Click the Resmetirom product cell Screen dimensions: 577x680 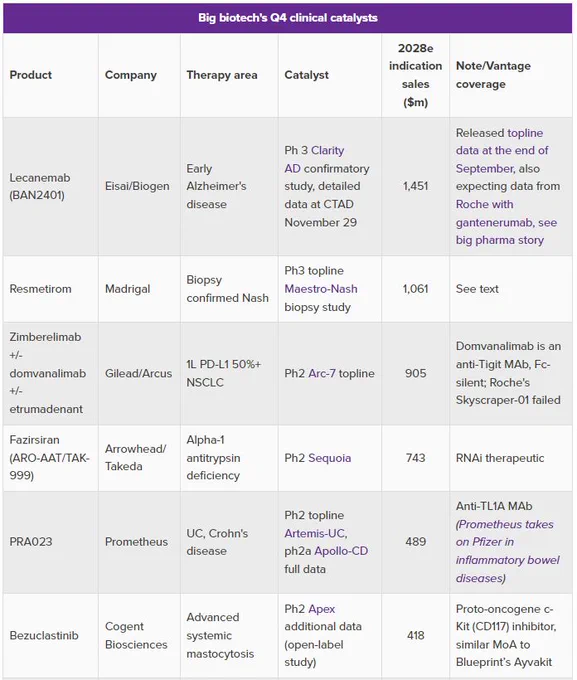point(40,289)
